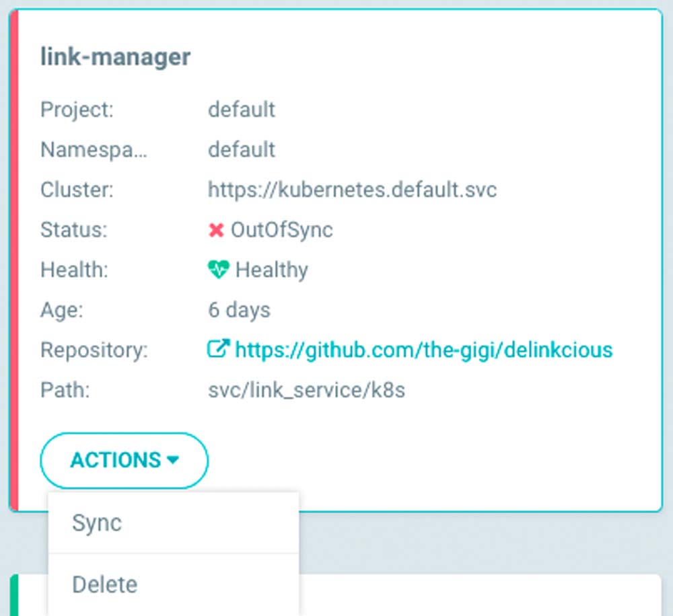
Task: Click the kubernetes.default.svc cluster URL
Action: coord(352,190)
